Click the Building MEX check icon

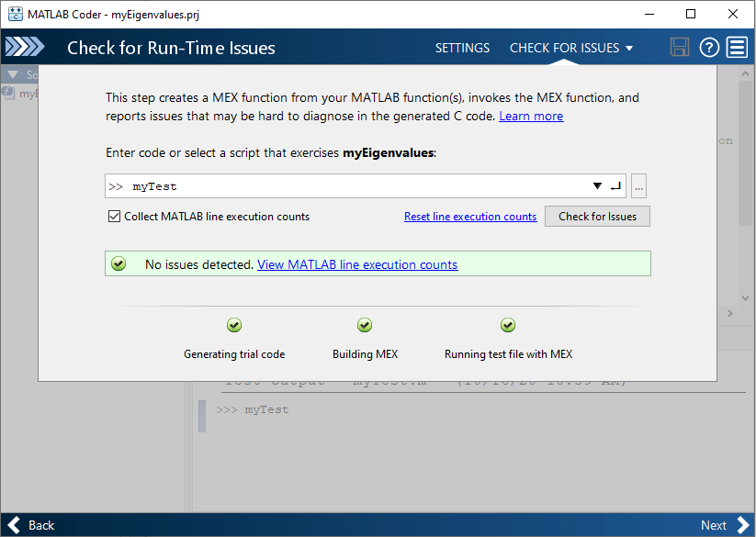click(365, 325)
